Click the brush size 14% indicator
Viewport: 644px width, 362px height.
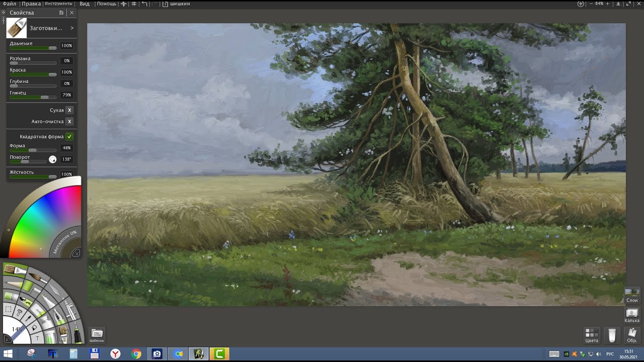[x=17, y=329]
